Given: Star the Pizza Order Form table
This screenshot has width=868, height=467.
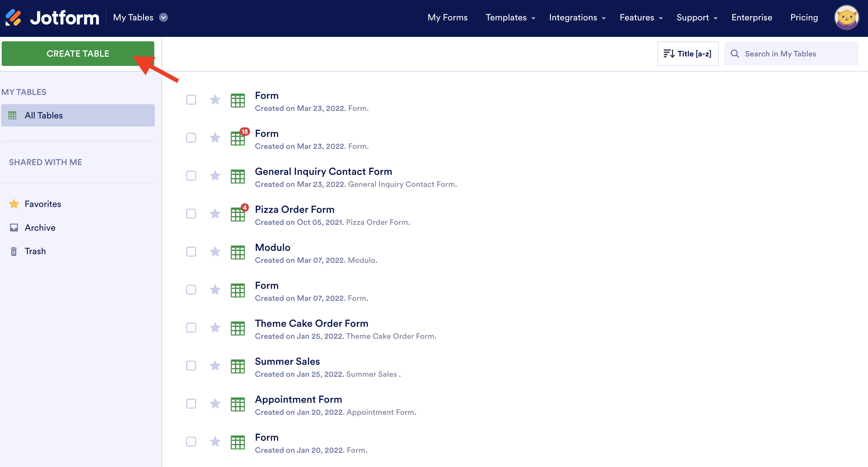Looking at the screenshot, I should [215, 214].
